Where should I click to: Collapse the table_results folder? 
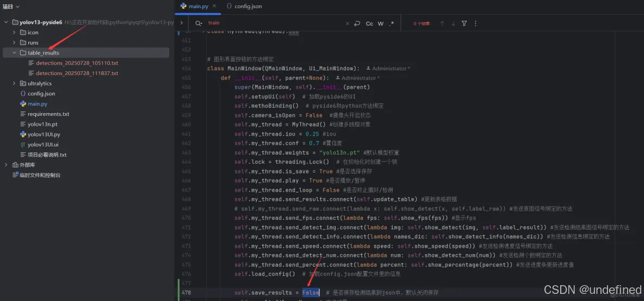point(14,53)
